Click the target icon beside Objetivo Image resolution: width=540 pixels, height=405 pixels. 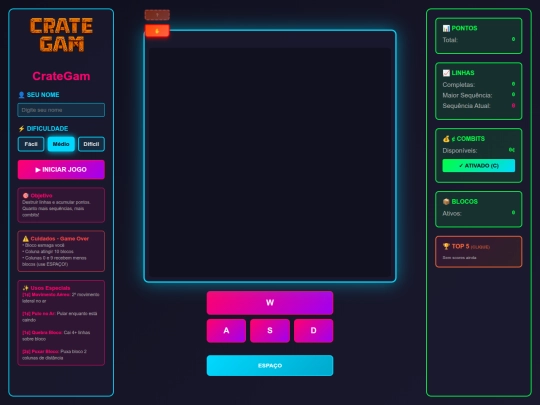25,196
